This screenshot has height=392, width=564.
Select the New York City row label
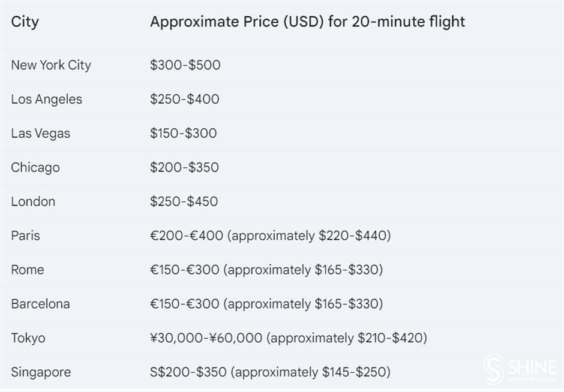tap(51, 65)
